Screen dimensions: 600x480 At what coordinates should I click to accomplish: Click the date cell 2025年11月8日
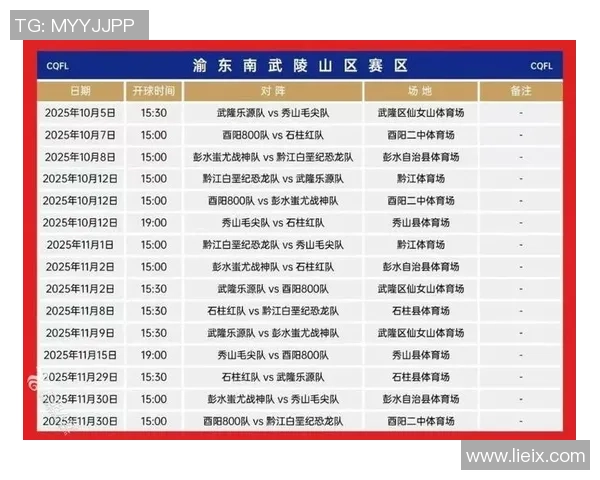tap(80, 311)
